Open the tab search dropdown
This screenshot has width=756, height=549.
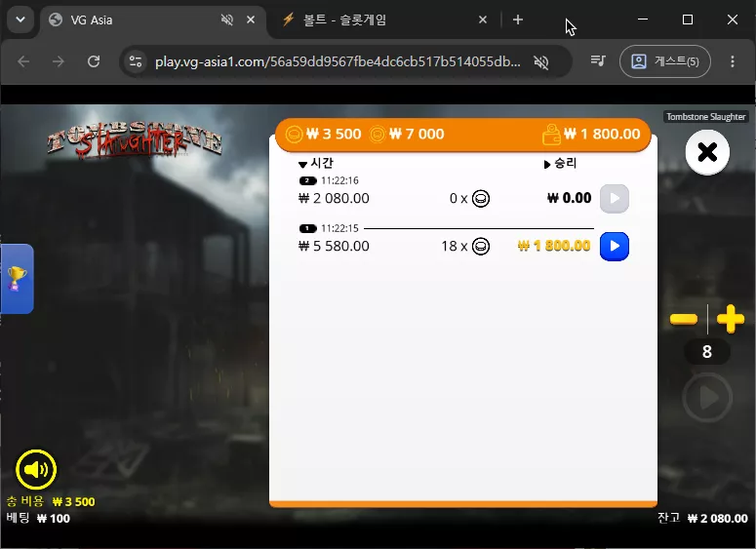coord(20,20)
